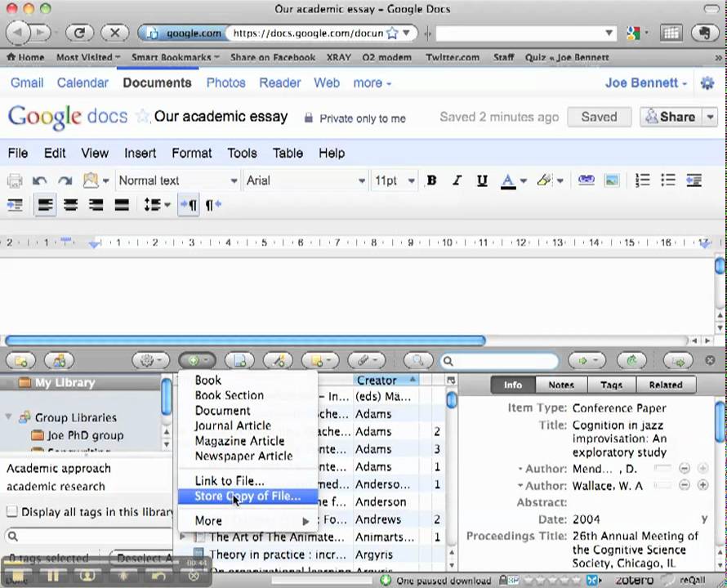Click the Saved button
Screen dimensions: 727x588
[x=599, y=117]
